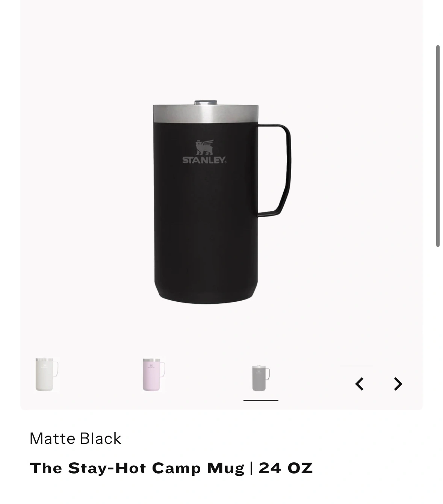Select the lilac pink mug thumbnail
Viewport: 443px width, 504px height.
point(154,374)
